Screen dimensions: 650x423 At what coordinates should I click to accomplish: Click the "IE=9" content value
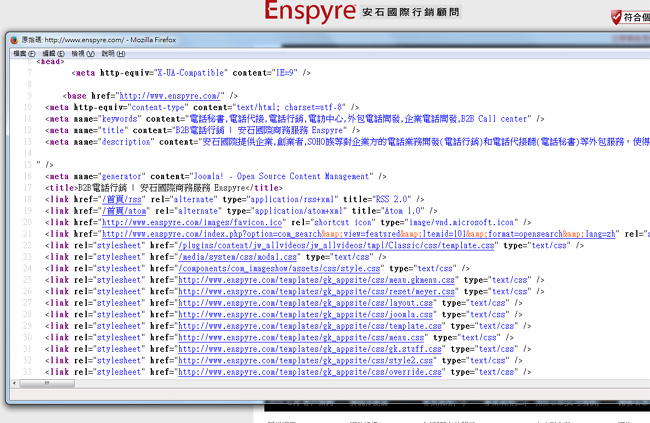click(286, 73)
